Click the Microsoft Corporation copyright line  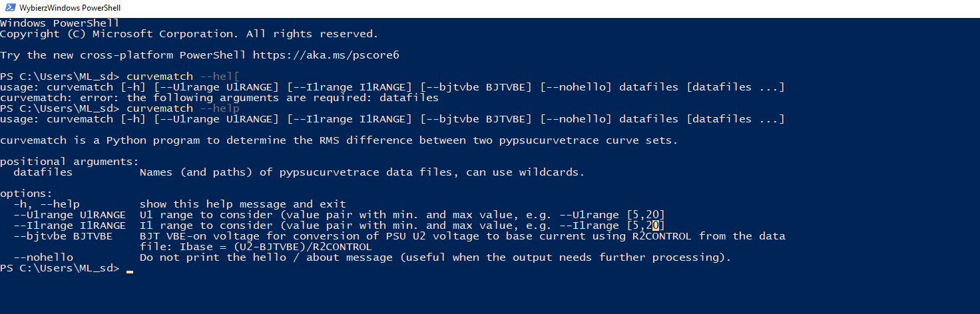tap(189, 34)
